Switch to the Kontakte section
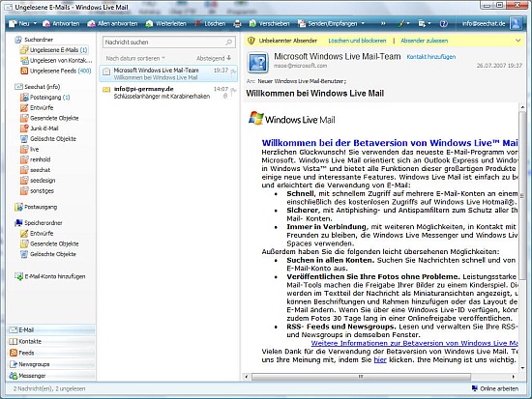This screenshot has height=399, width=532. pos(51,341)
